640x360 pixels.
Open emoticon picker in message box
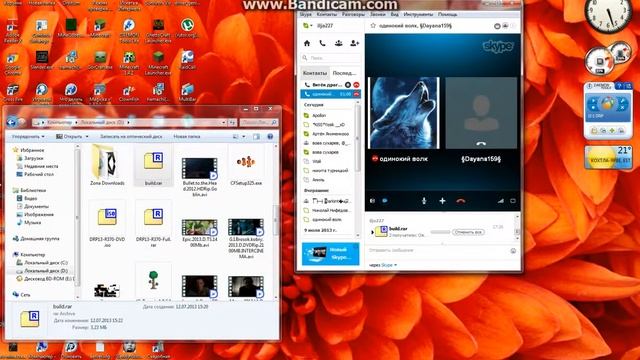(x=513, y=251)
